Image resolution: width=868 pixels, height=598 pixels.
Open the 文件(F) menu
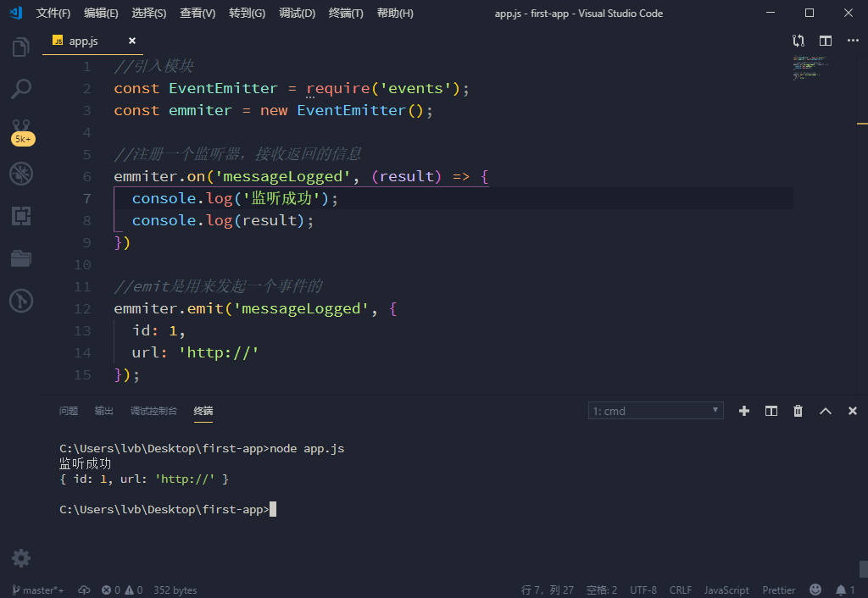point(53,14)
